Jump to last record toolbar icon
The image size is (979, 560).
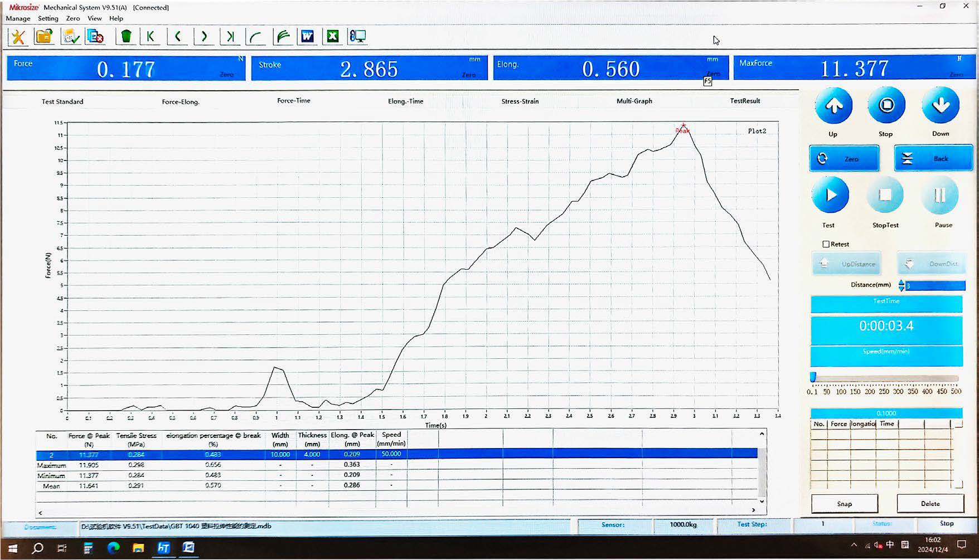click(230, 36)
